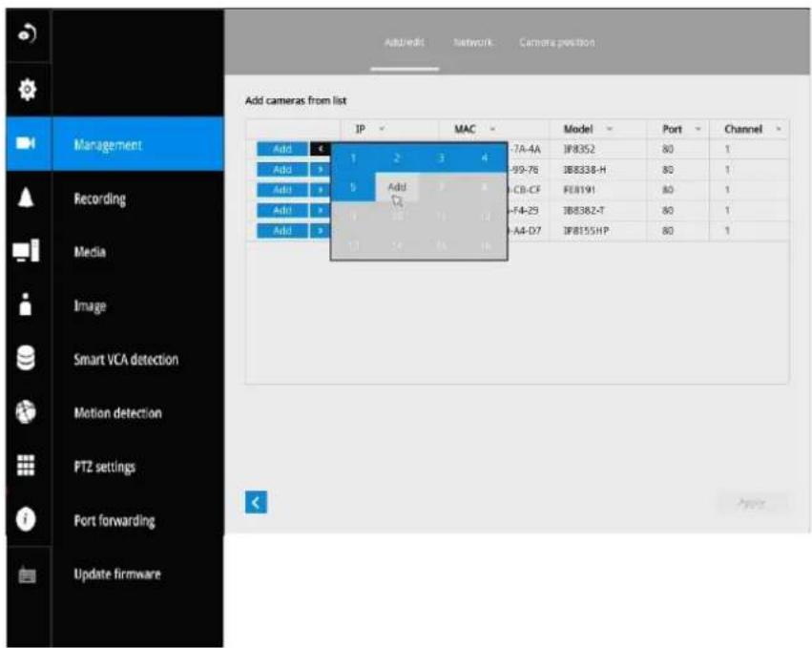Click MAC cell ending 99-76
The height and width of the screenshot is (648, 812).
click(525, 169)
